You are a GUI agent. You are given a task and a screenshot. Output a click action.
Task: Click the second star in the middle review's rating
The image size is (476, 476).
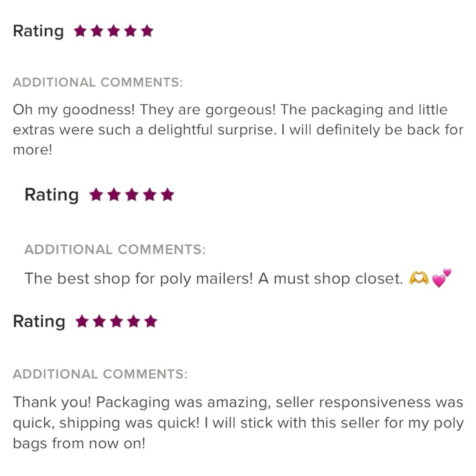114,195
